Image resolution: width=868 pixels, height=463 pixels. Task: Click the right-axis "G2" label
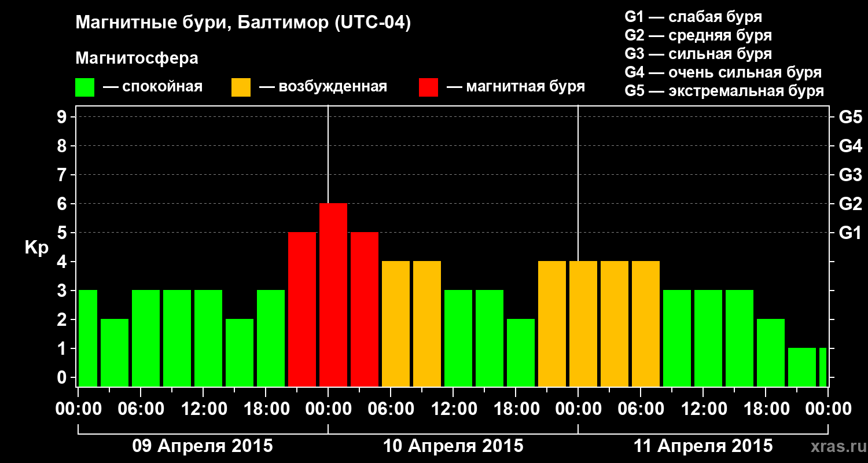point(850,204)
